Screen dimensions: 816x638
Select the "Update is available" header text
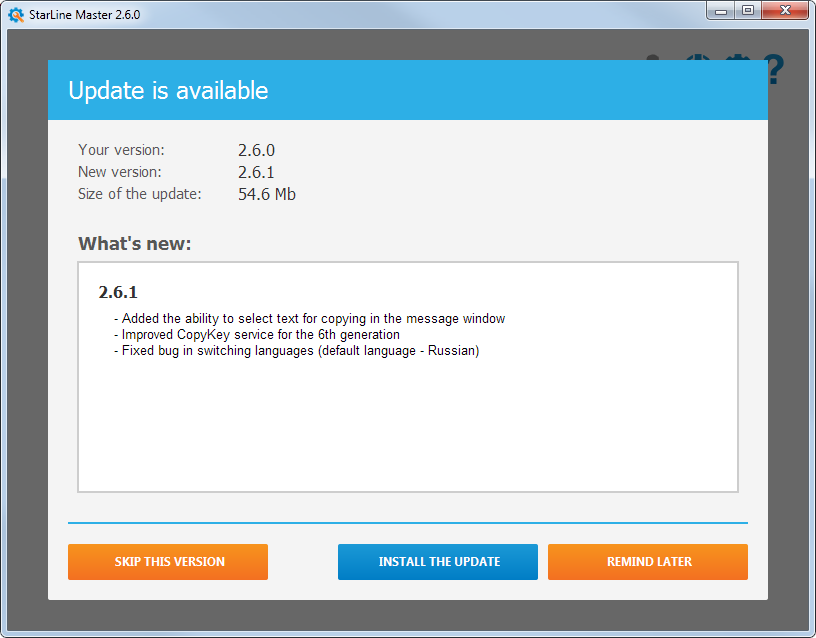pyautogui.click(x=168, y=91)
